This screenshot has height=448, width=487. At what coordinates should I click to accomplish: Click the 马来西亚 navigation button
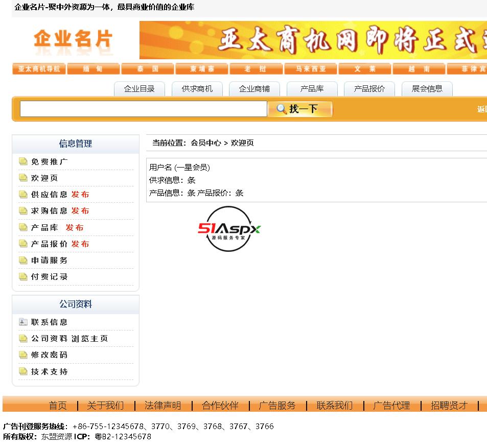(310, 69)
